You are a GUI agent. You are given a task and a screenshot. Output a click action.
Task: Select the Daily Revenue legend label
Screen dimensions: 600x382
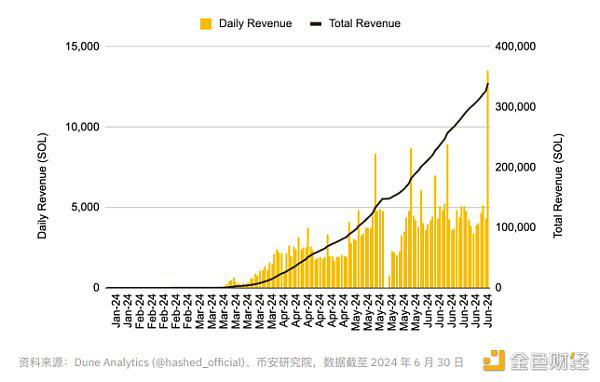click(x=255, y=23)
